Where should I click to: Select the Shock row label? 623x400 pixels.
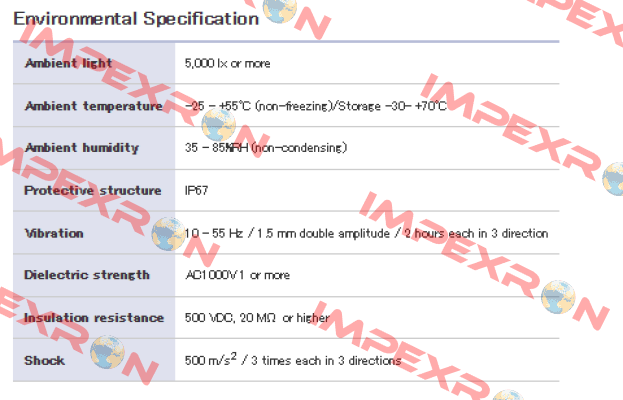pos(44,361)
